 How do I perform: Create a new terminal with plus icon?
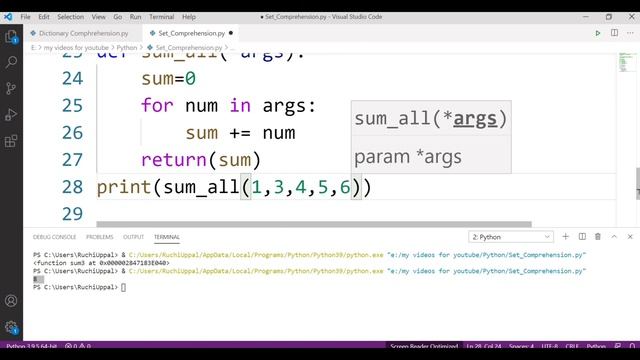click(x=565, y=236)
